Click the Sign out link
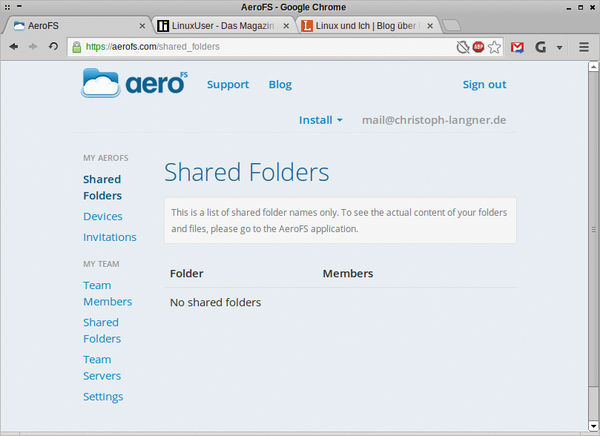600x436 pixels. (484, 85)
